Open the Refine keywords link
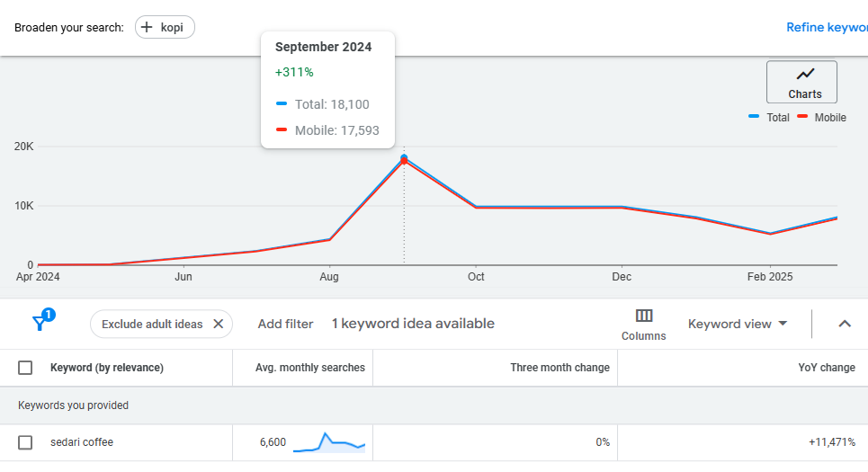Image resolution: width=868 pixels, height=472 pixels. pos(826,27)
